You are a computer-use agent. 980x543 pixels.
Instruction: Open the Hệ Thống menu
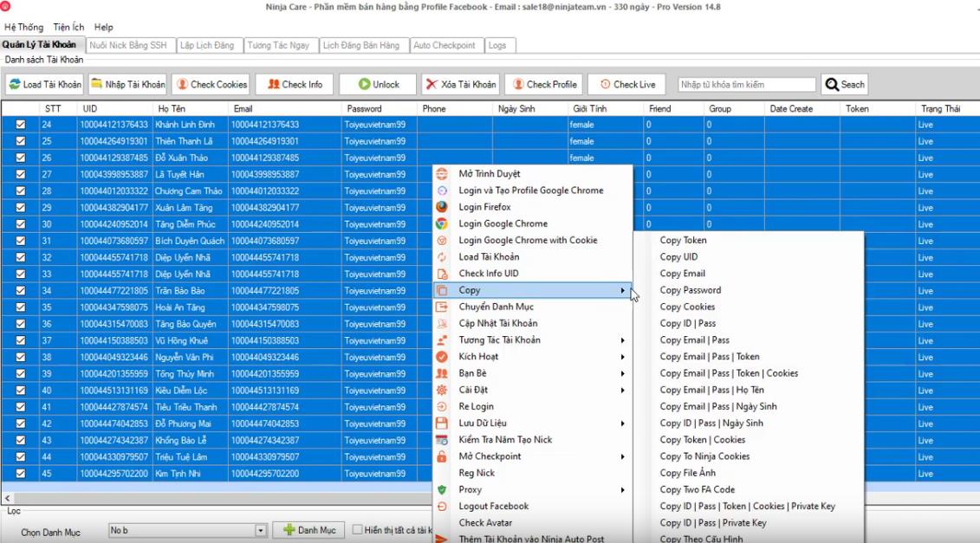click(x=23, y=28)
